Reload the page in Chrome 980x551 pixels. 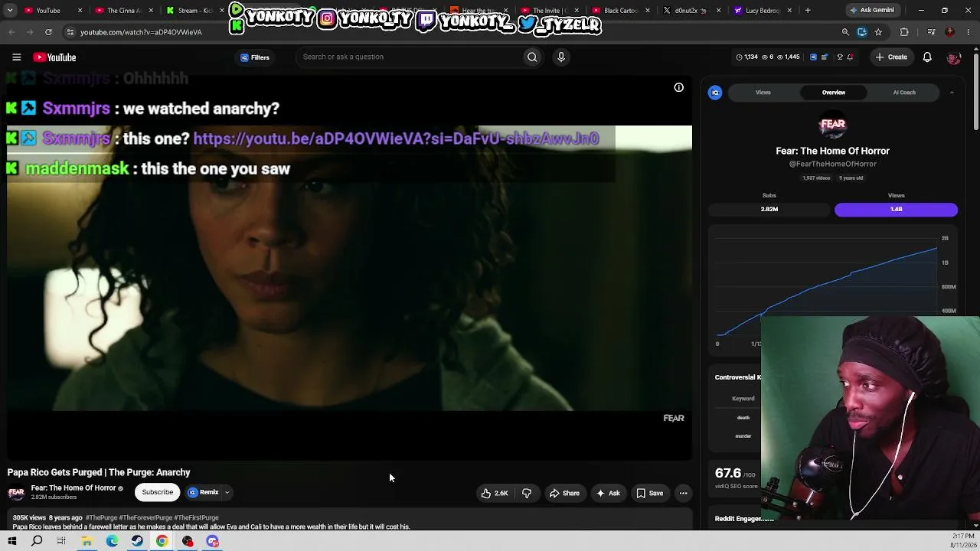[x=48, y=32]
